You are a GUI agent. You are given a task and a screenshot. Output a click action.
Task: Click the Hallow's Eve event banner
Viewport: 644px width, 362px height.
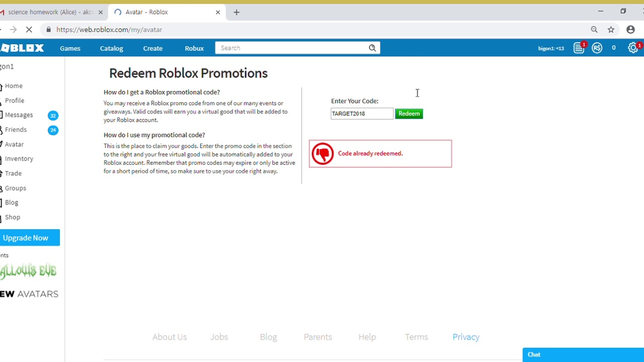click(28, 272)
